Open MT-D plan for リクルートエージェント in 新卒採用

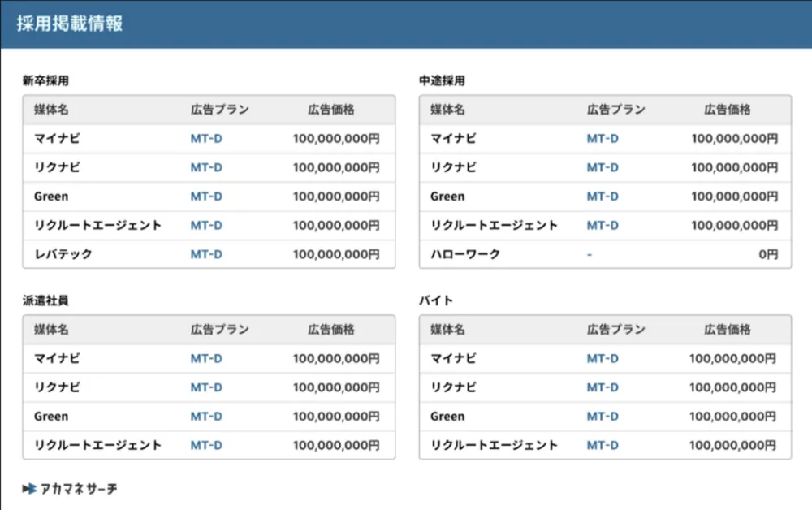click(206, 226)
